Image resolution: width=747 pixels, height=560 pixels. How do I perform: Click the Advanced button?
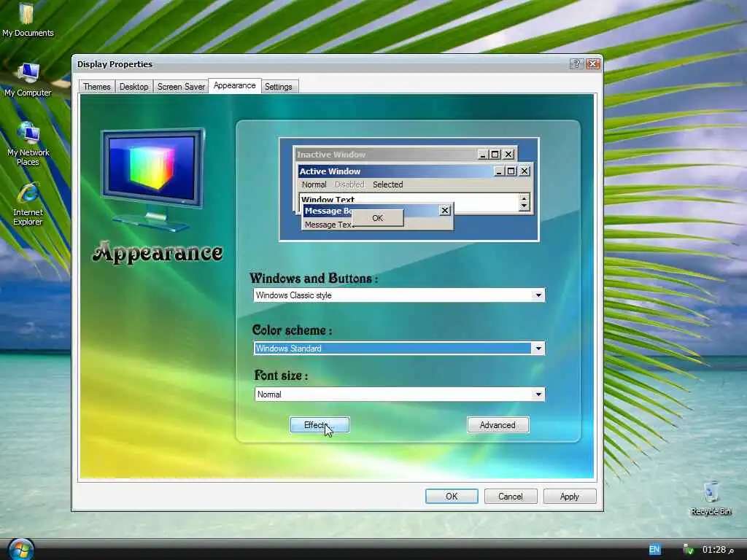click(498, 425)
